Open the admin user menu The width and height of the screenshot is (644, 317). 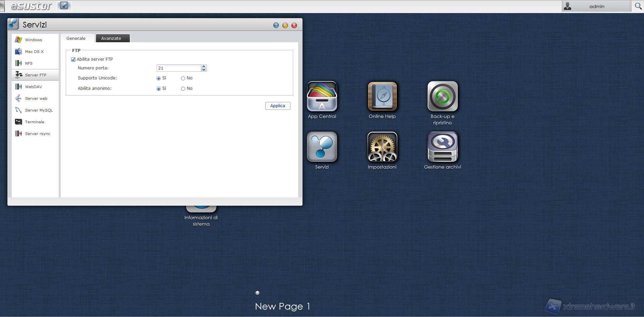tap(596, 6)
